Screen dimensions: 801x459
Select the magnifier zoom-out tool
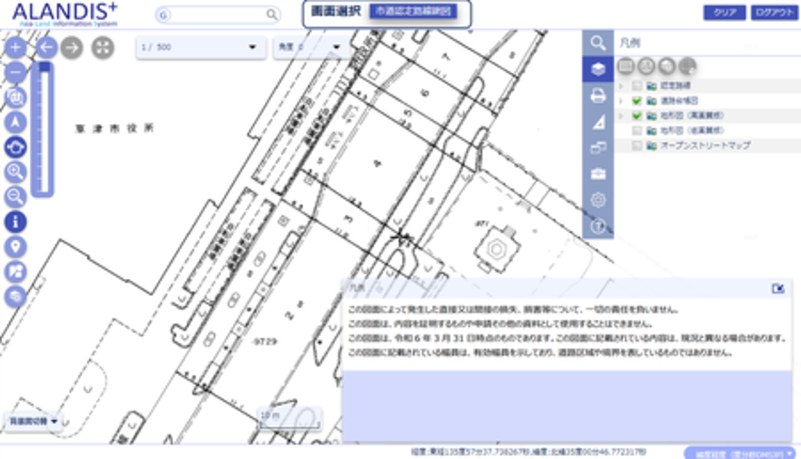pos(15,197)
